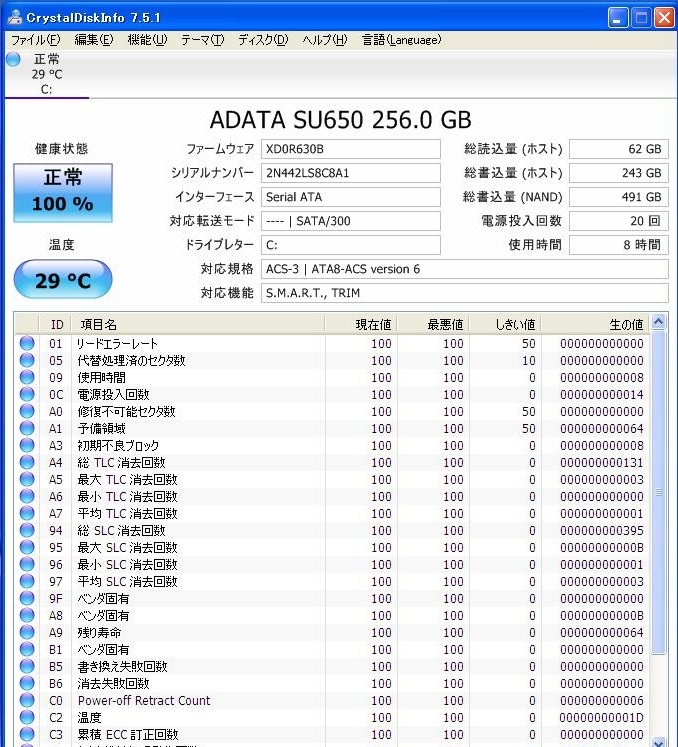Viewport: 678px width, 747px height.
Task: Click the power on hours value 8 時間
Action: pos(619,245)
